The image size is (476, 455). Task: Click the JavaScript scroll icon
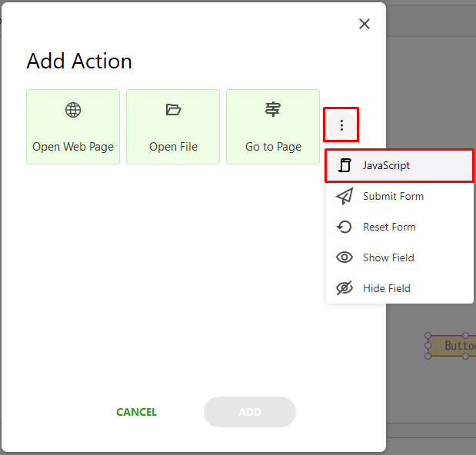pos(345,165)
